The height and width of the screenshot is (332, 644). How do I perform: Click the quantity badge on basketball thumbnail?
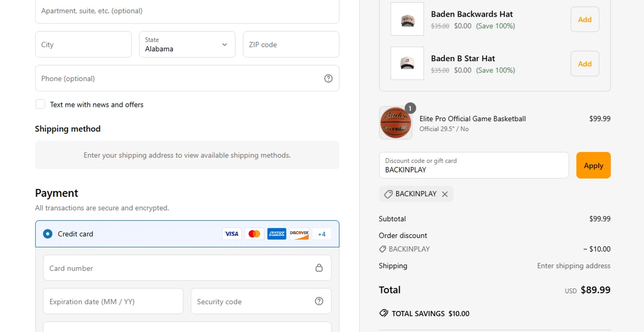tap(410, 108)
